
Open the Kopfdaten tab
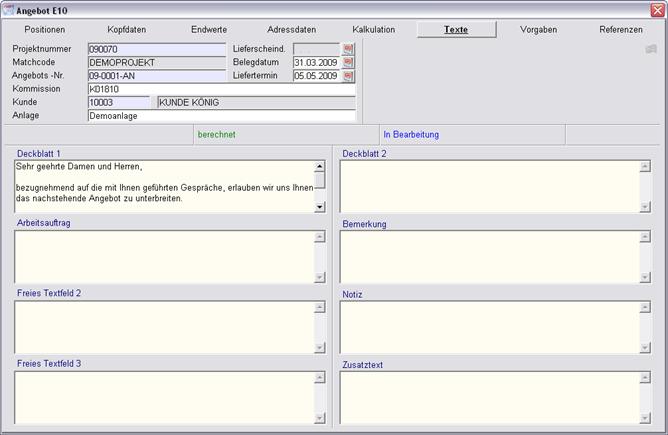click(126, 30)
